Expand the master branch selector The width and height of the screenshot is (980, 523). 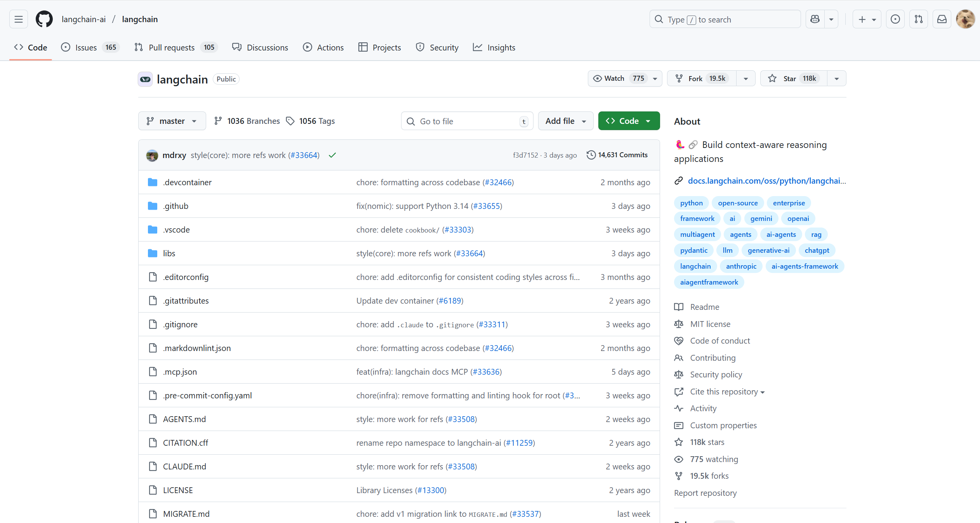(172, 121)
